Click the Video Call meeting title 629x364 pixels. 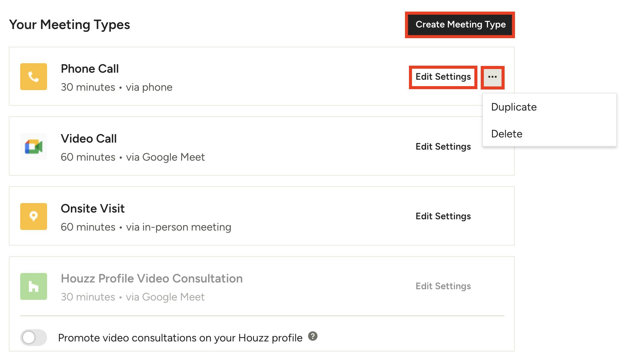(89, 139)
